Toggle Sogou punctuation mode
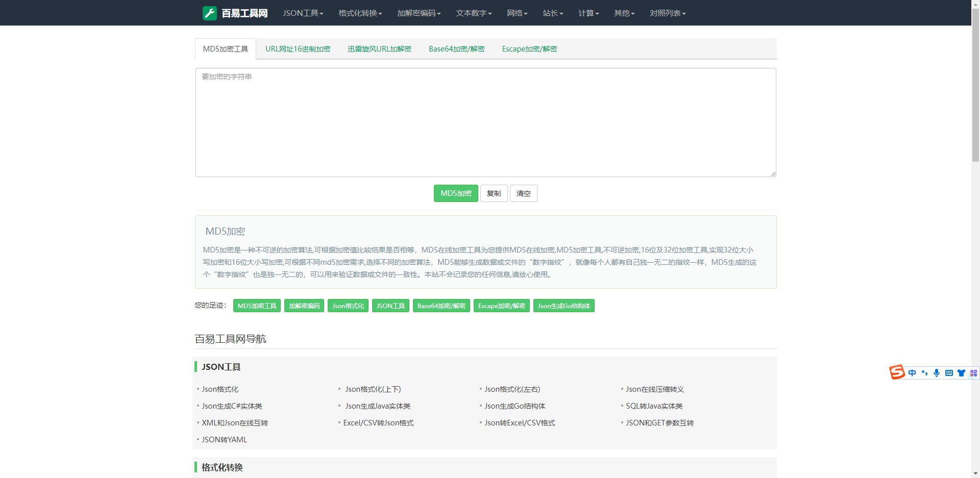This screenshot has width=980, height=478. coord(924,373)
